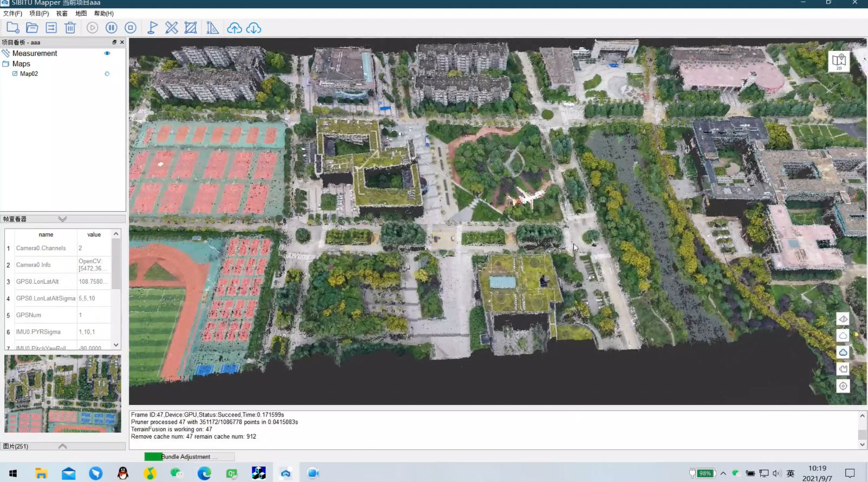Click scroll up arrow of property table
Image resolution: width=868 pixels, height=482 pixels.
pos(116,233)
